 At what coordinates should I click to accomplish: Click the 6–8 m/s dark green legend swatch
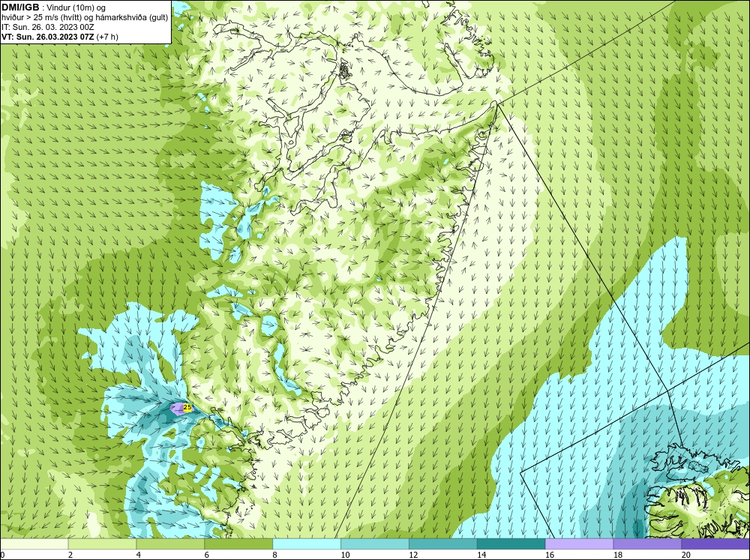pyautogui.click(x=238, y=544)
